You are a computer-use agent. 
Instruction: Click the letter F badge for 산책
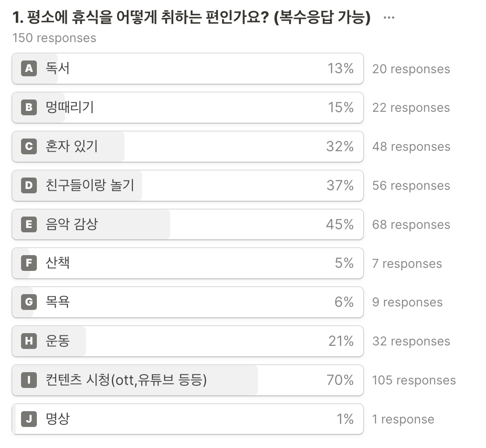tap(29, 263)
